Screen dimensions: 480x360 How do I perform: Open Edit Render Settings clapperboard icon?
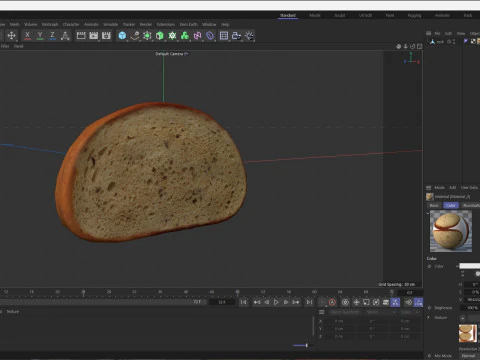[x=106, y=36]
